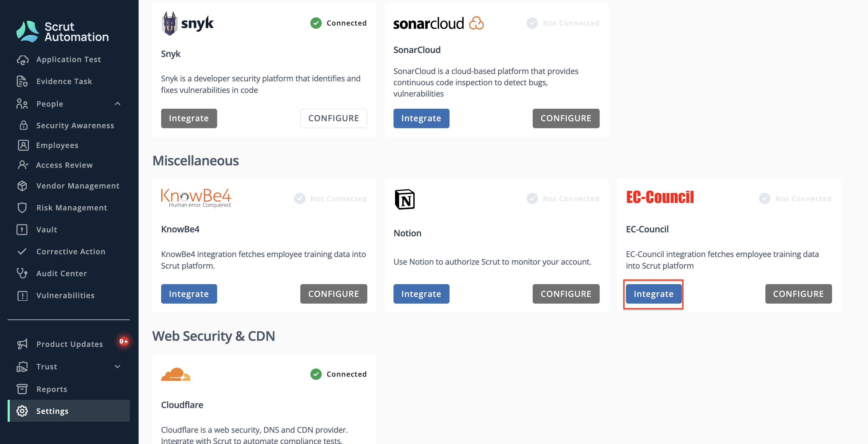The image size is (868, 444).
Task: Click the Application Test sidebar icon
Action: (23, 60)
